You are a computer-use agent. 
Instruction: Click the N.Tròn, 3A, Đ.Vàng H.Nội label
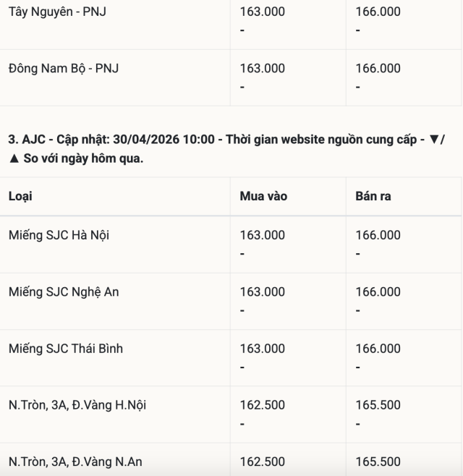pos(77,405)
